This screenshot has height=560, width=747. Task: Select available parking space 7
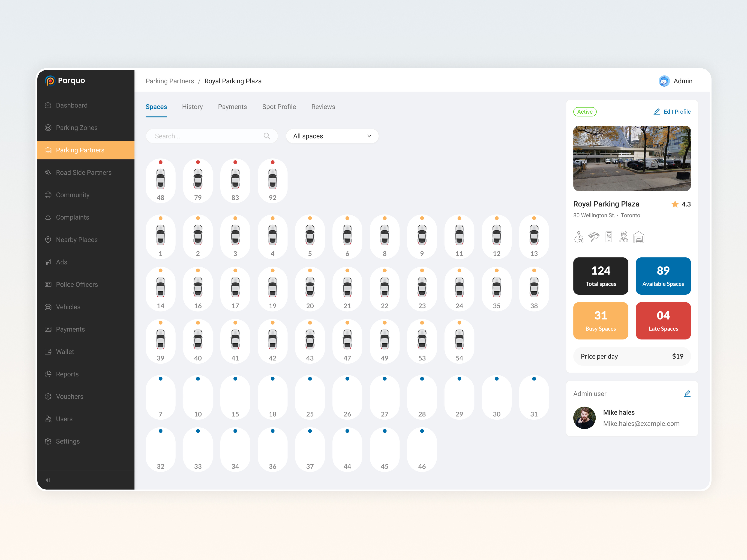160,397
